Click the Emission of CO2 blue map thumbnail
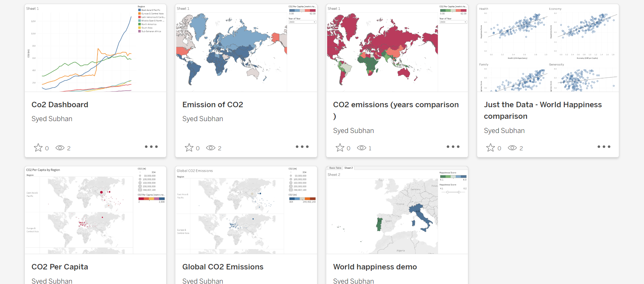This screenshot has height=284, width=644. [246, 48]
